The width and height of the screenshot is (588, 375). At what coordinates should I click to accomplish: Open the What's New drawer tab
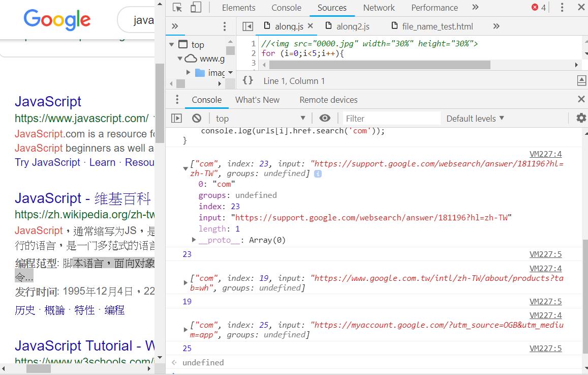[257, 100]
